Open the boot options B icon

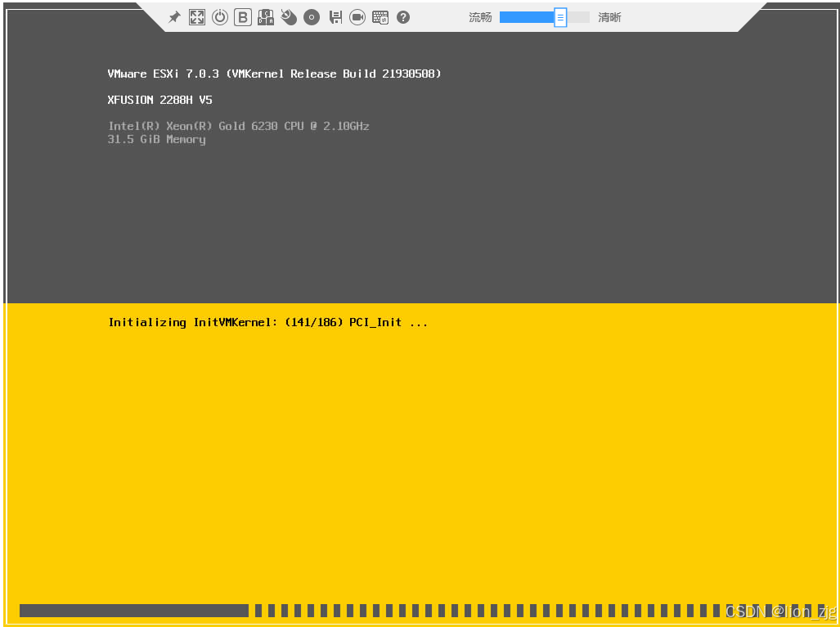[x=243, y=17]
